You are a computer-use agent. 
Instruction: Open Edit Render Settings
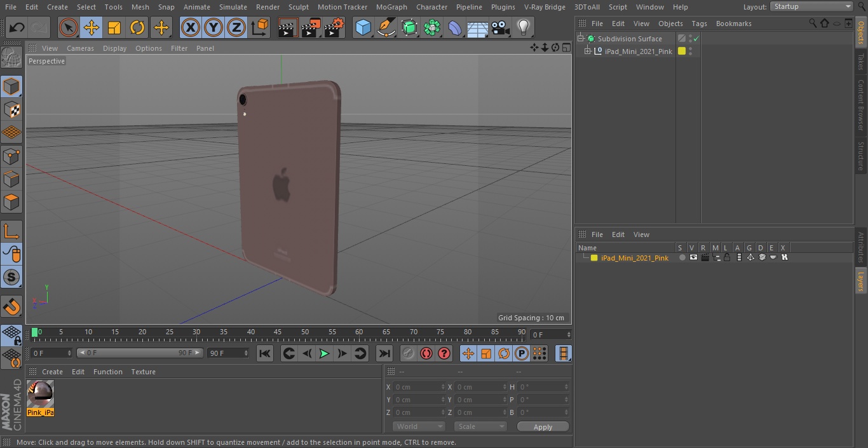pyautogui.click(x=334, y=27)
